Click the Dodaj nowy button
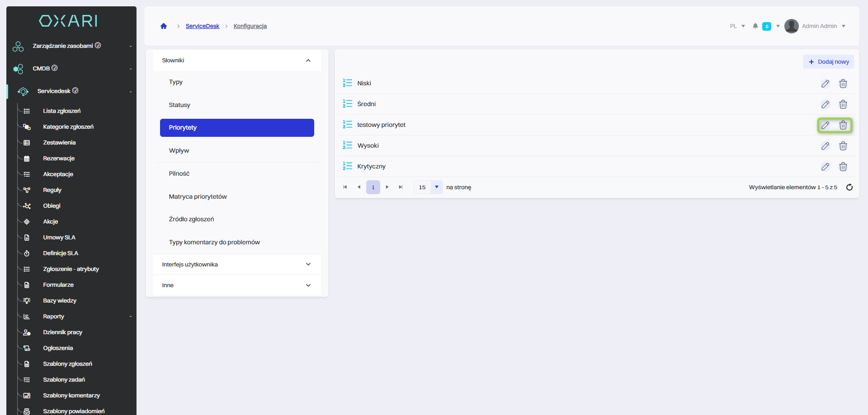The width and height of the screenshot is (868, 415). coord(828,62)
